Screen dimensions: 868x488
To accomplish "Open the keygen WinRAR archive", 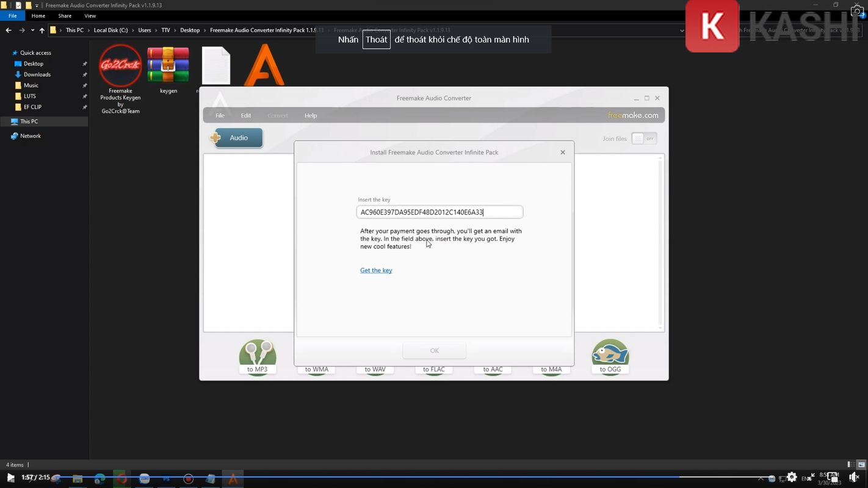I will 168,65.
